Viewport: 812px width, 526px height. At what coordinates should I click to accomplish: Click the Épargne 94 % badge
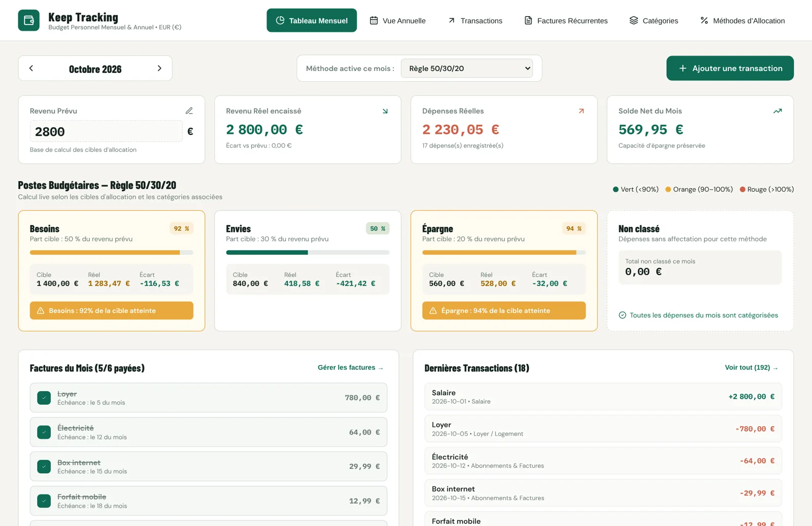point(573,229)
